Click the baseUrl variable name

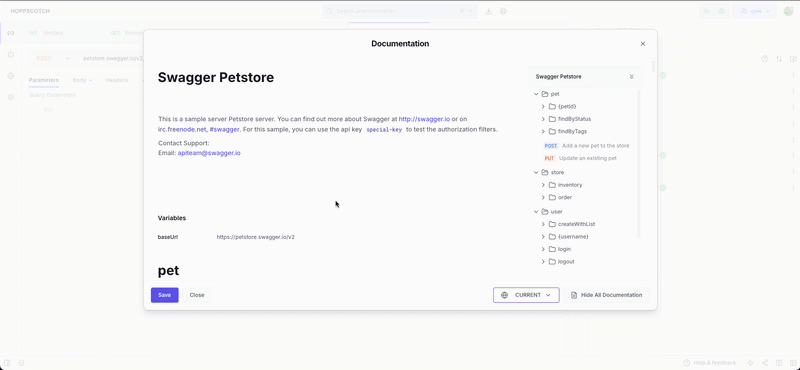pyautogui.click(x=168, y=237)
